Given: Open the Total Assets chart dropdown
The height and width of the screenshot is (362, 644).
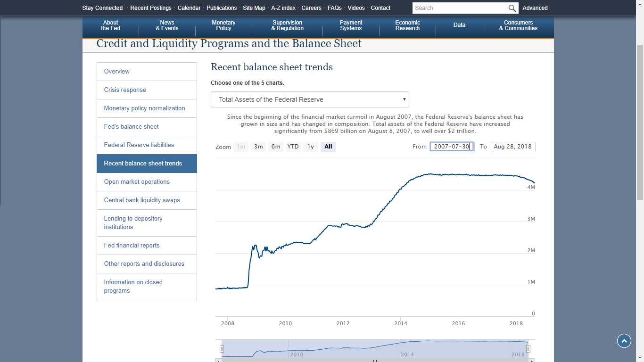Looking at the screenshot, I should click(310, 99).
